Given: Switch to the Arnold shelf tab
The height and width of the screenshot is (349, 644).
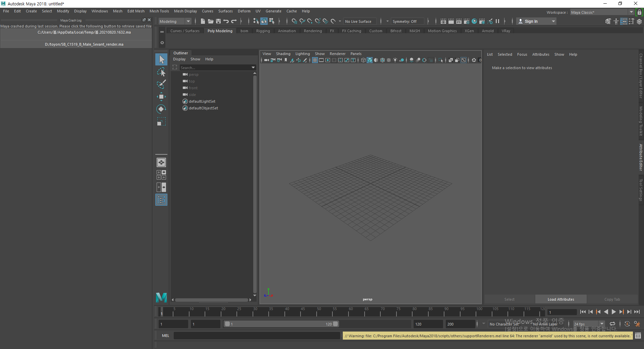Looking at the screenshot, I should pos(488,31).
